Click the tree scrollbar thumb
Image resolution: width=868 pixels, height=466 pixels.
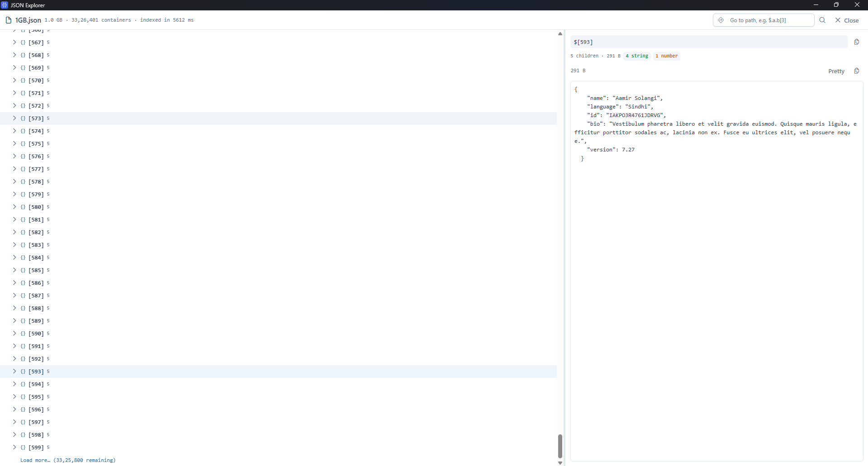(x=560, y=447)
